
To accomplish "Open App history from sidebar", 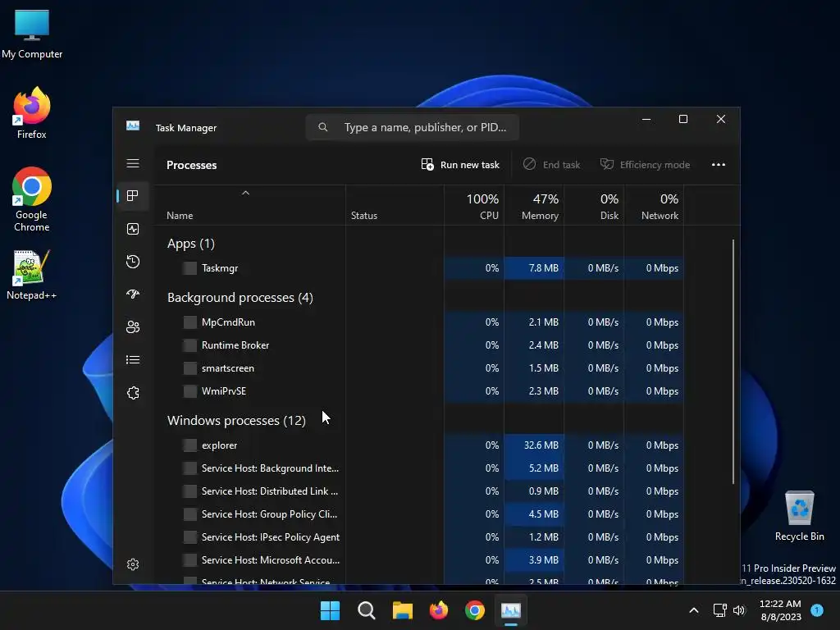I will coord(133,262).
